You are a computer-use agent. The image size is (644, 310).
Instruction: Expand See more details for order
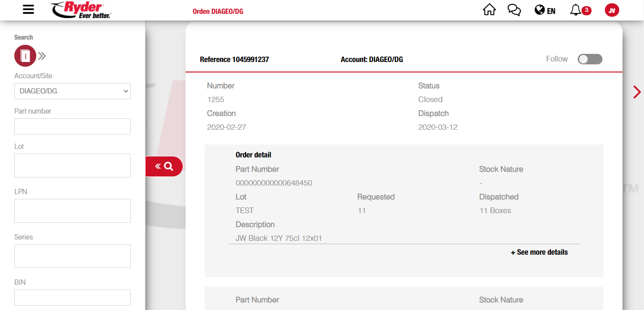pyautogui.click(x=539, y=252)
